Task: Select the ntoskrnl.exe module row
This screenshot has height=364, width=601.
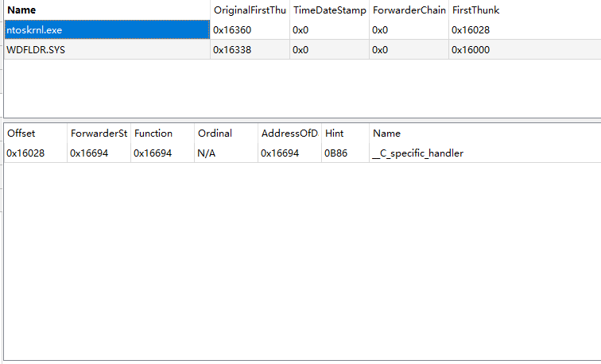Action: (107, 30)
